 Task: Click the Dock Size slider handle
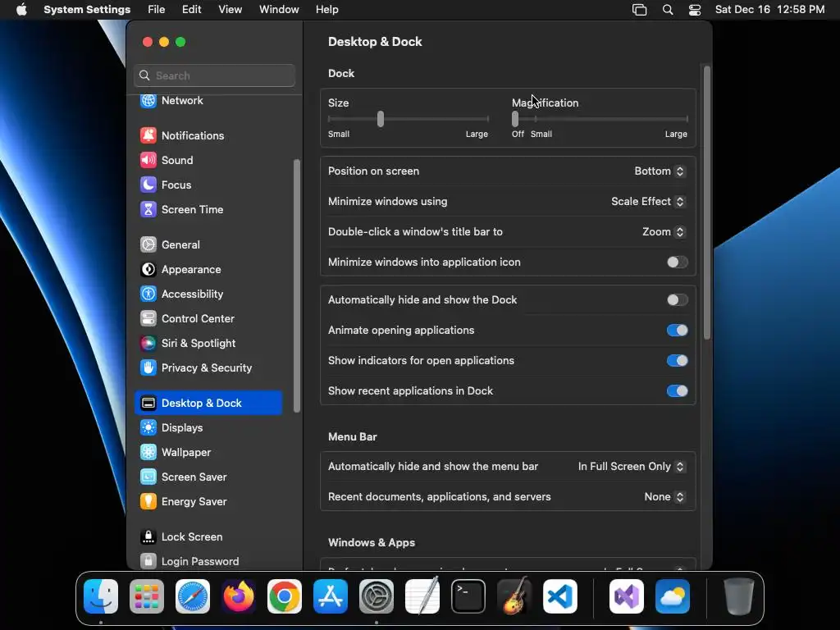tap(381, 119)
